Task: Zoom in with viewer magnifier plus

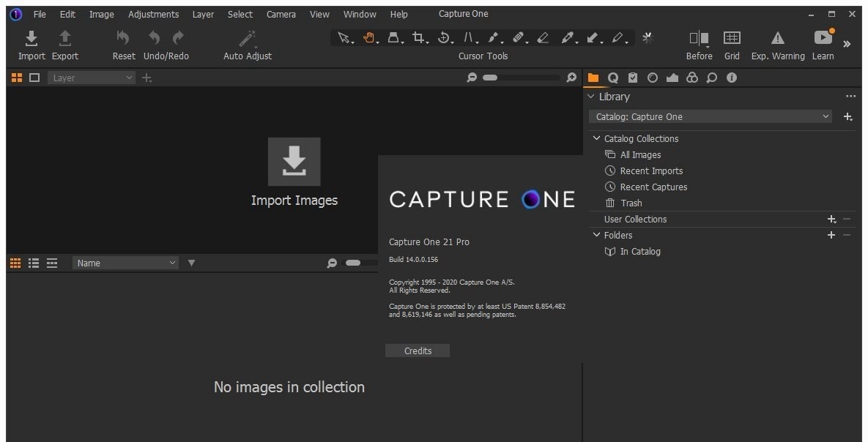Action: pos(571,78)
